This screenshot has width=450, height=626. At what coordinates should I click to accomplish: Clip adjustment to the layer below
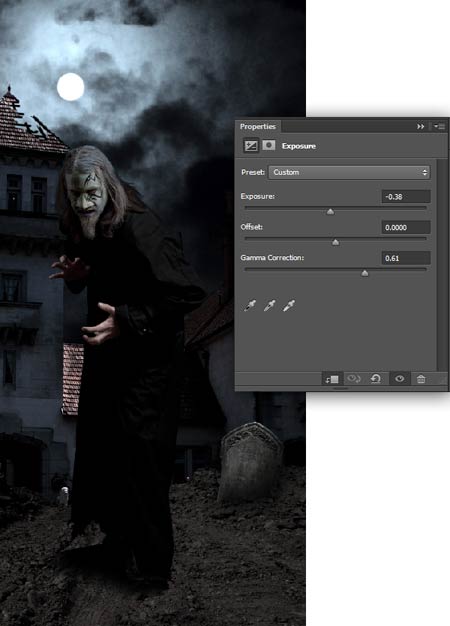coord(332,378)
